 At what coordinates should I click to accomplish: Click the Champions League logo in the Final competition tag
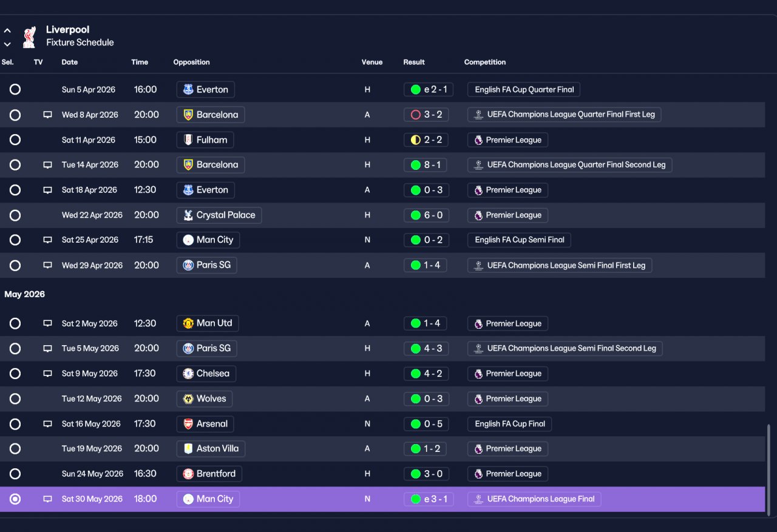pyautogui.click(x=478, y=499)
